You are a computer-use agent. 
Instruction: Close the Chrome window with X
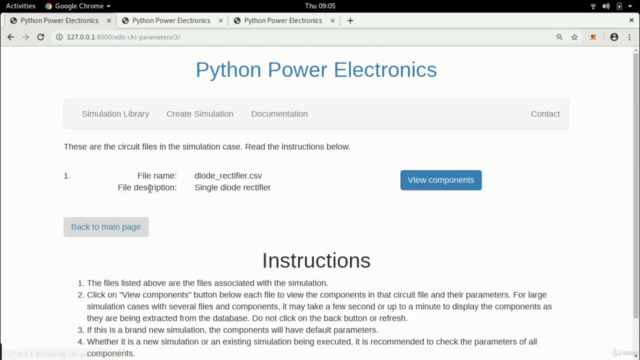coord(631,20)
